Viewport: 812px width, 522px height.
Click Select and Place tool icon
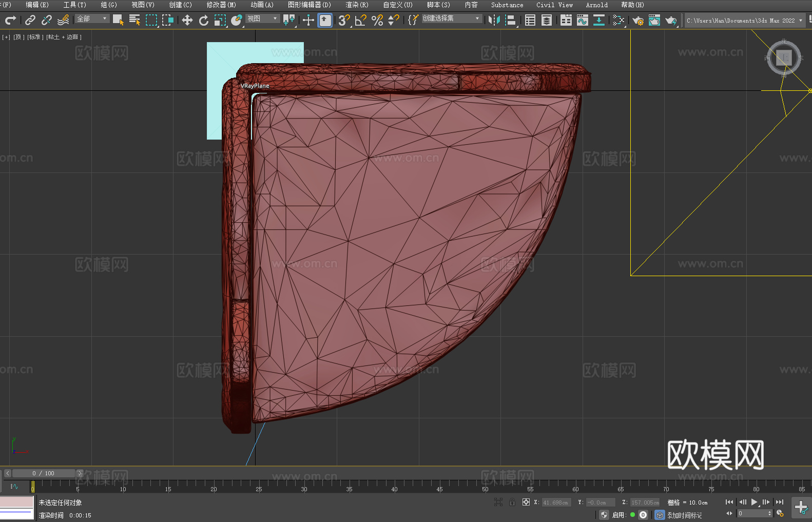click(237, 20)
